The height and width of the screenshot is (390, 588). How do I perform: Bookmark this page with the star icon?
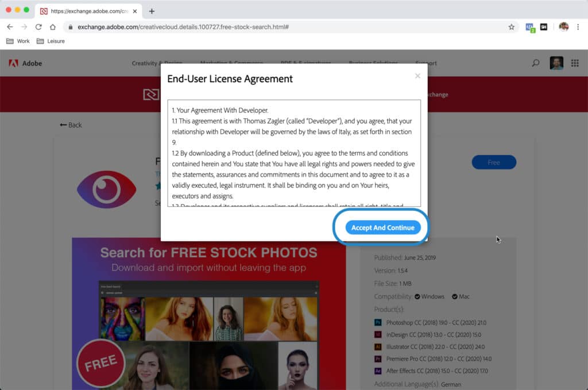(x=511, y=27)
